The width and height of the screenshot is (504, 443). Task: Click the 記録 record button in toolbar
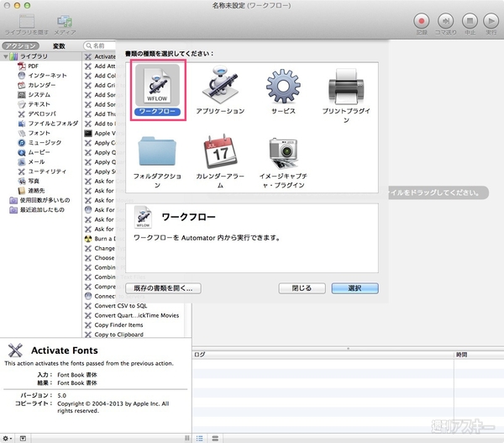pyautogui.click(x=422, y=21)
